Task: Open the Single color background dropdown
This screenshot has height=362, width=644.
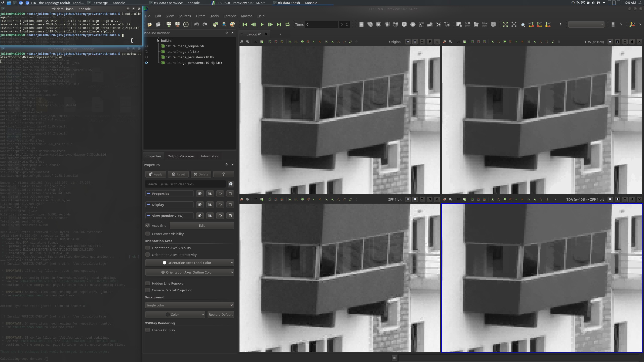Action: 189,305
